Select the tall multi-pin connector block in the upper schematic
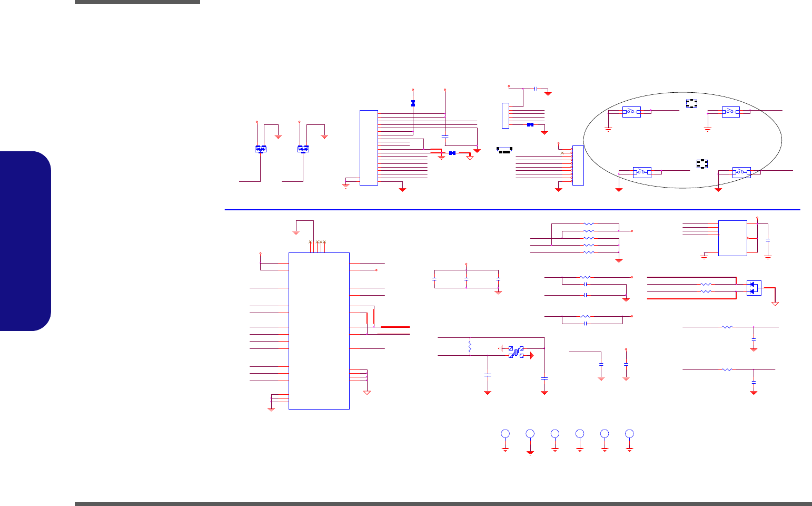The width and height of the screenshot is (812, 506). pos(369,148)
